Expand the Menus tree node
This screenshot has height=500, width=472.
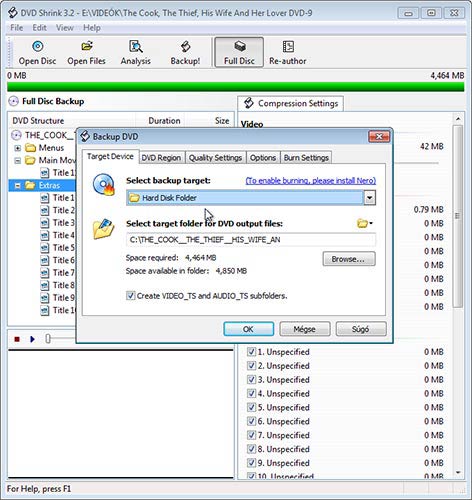coord(18,148)
